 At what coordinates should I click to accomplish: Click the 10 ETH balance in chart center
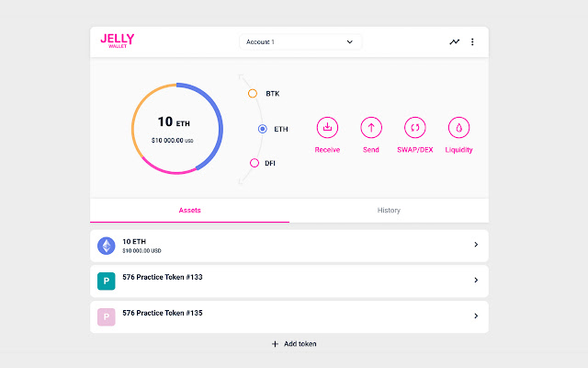point(174,122)
